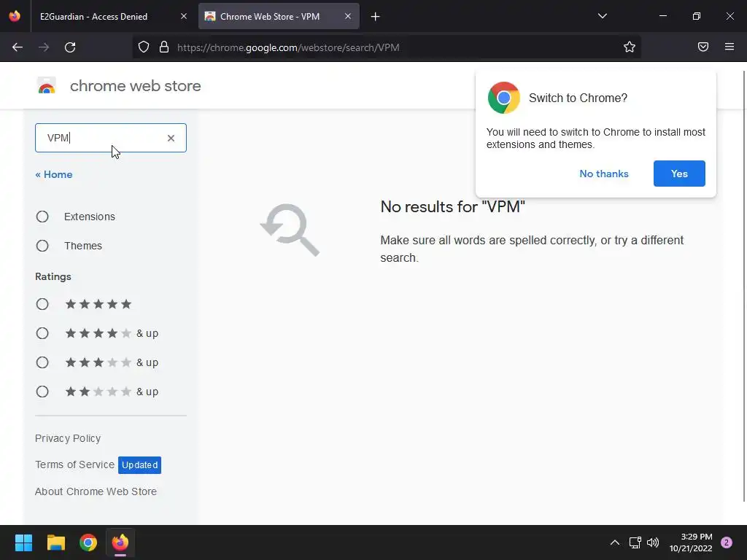
Task: Open the notification badge showing 2
Action: click(x=727, y=542)
